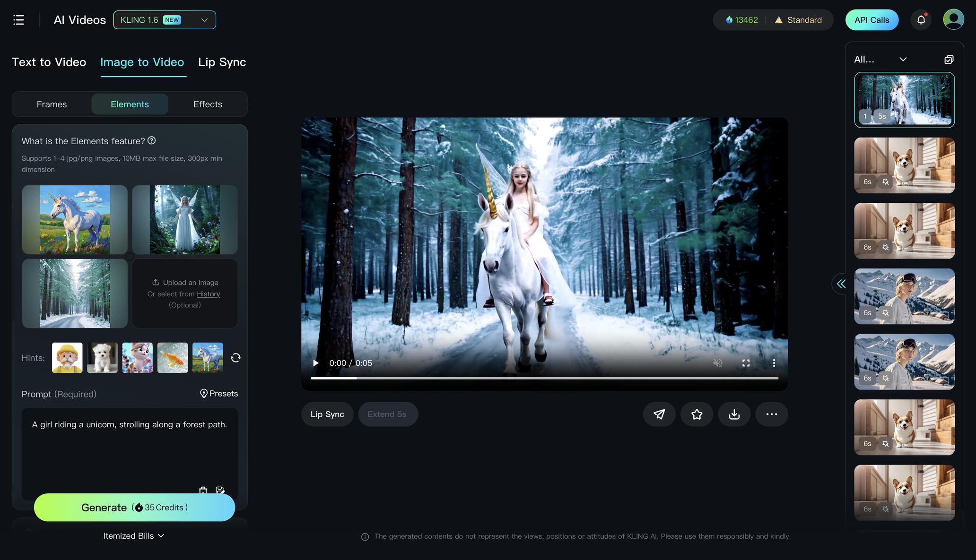The image size is (976, 560).
Task: Select the corgi video thumbnail
Action: point(904,165)
